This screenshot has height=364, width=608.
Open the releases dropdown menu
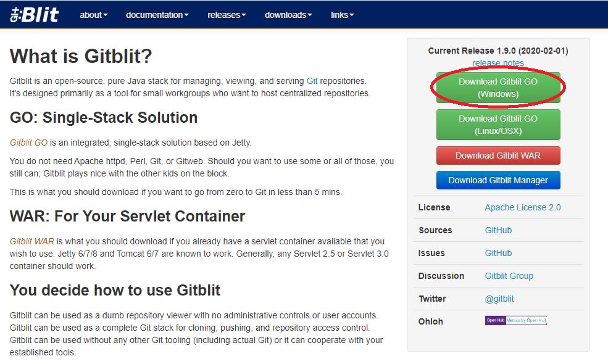pos(227,15)
